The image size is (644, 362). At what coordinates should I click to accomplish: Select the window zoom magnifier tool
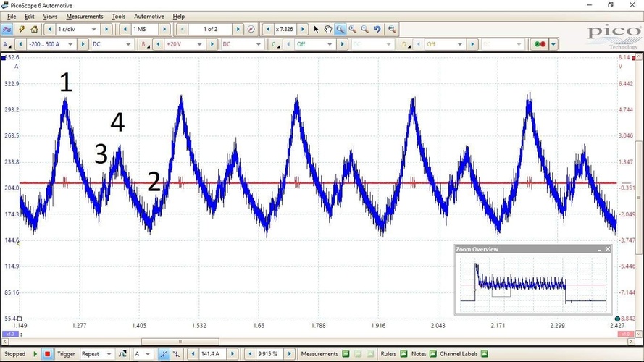[340, 29]
